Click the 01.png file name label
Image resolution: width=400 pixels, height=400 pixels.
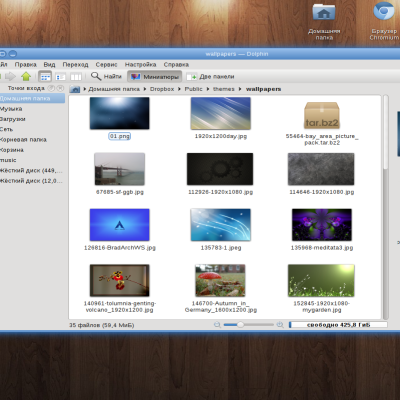[120, 136]
